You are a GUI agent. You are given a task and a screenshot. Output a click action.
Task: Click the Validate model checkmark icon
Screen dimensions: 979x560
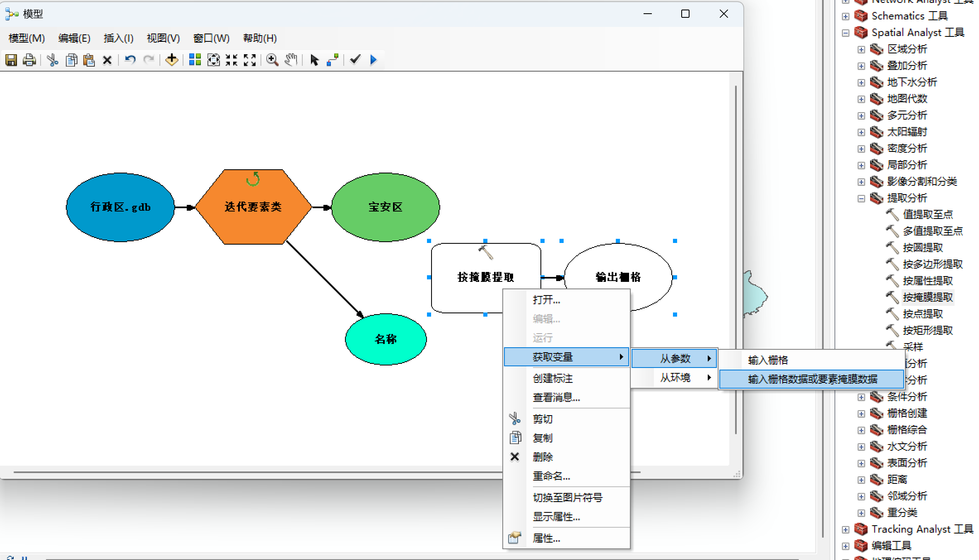(x=355, y=60)
